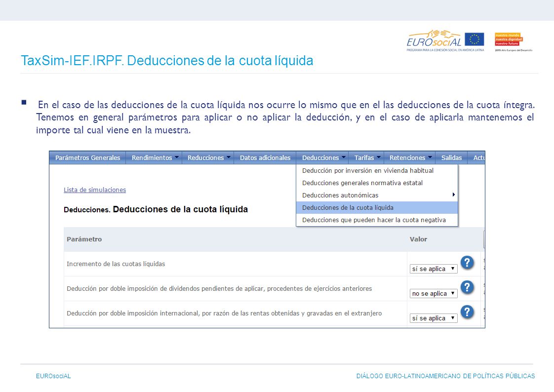Click the orange nuestro mundo logo

coord(509,39)
